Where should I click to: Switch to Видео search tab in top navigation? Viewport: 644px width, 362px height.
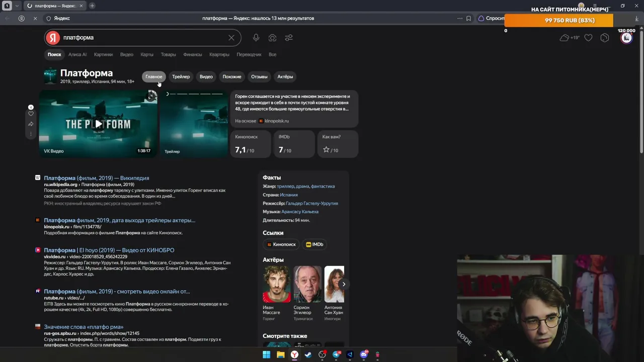point(127,54)
